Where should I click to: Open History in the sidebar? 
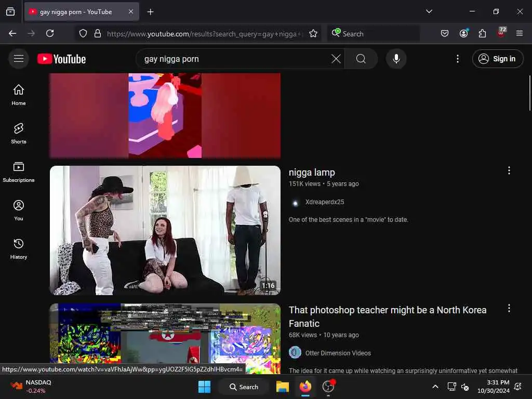coord(19,249)
